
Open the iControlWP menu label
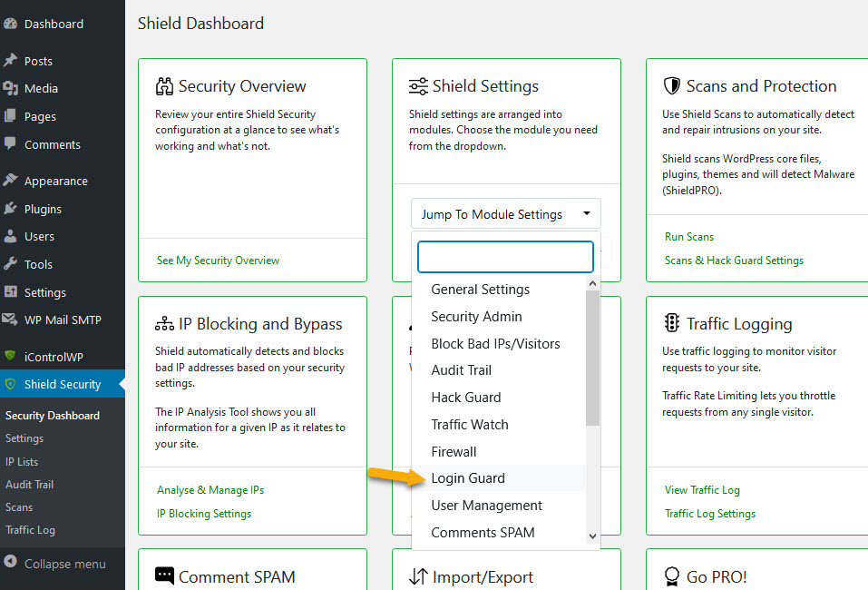coord(54,357)
